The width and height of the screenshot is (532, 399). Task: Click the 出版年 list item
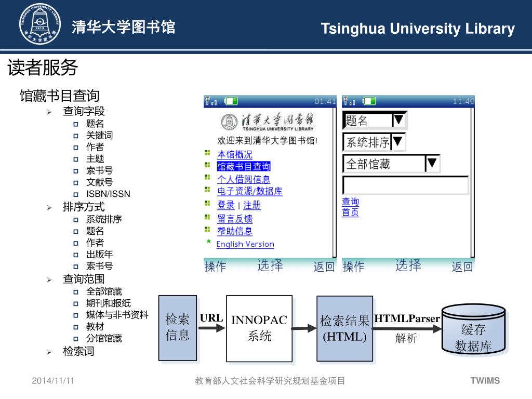pyautogui.click(x=99, y=254)
